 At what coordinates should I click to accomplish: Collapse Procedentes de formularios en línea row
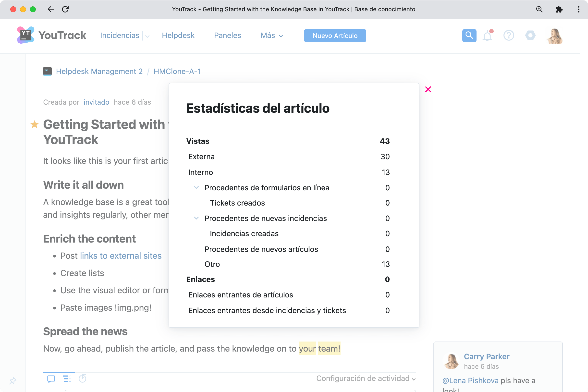[196, 187]
